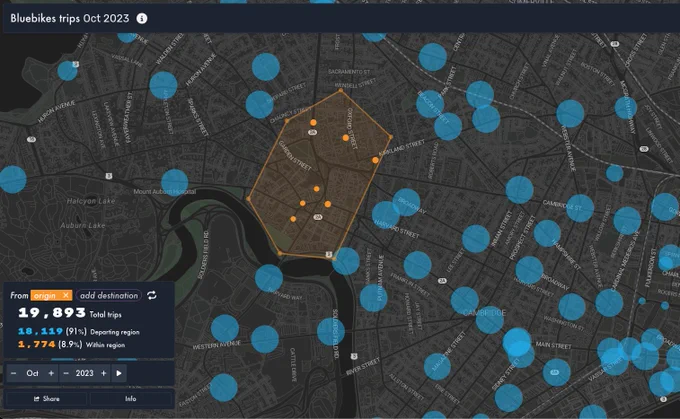
Task: Click the Garden Street map label
Action: tap(295, 156)
